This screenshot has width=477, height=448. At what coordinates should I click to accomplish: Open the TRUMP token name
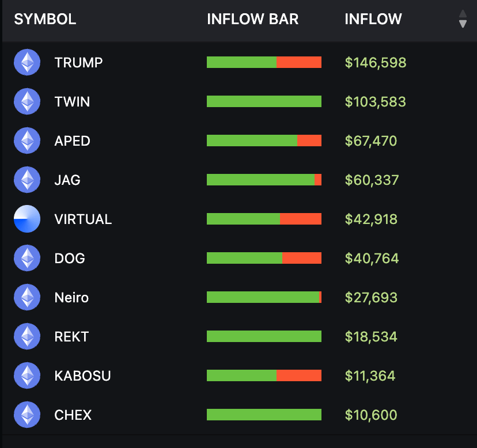(x=78, y=63)
